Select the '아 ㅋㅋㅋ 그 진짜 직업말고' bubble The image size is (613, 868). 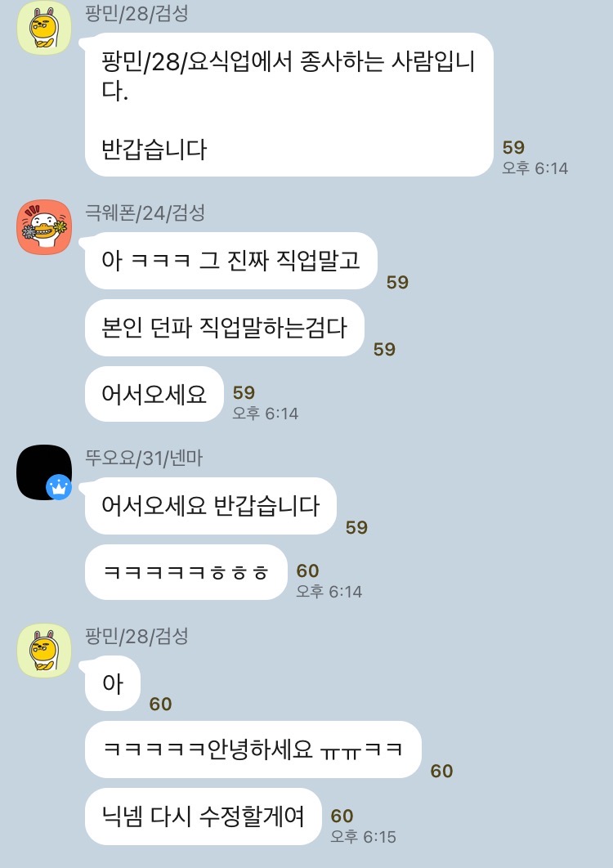point(231,261)
